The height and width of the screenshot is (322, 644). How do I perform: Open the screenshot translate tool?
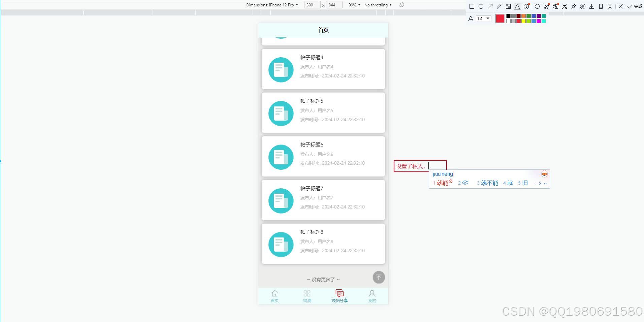pos(555,6)
